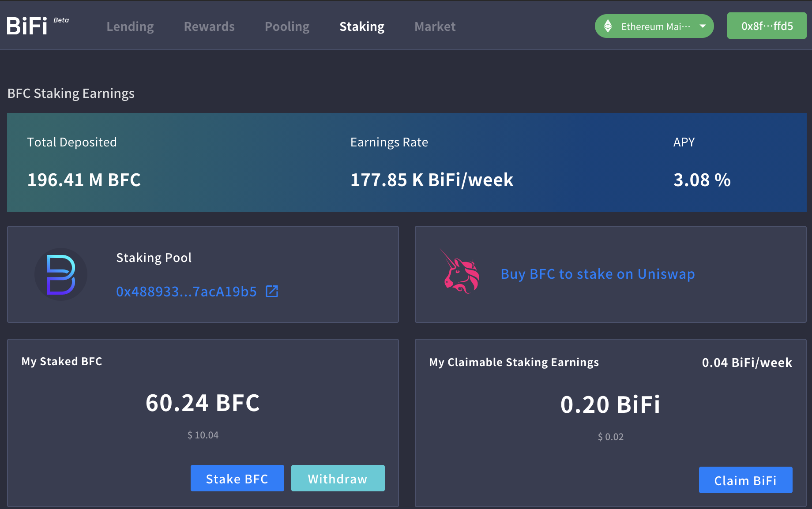Click the BFC Staking Earnings heading
This screenshot has height=509, width=812.
(x=71, y=94)
